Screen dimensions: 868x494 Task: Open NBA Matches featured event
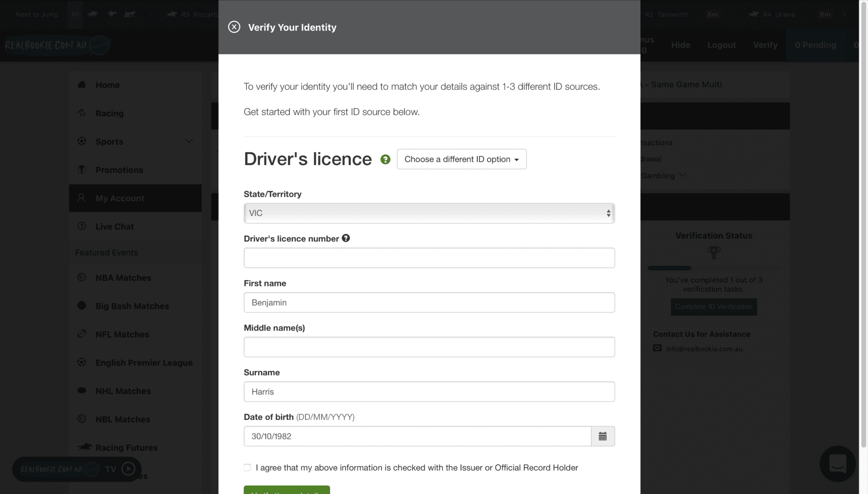(135, 278)
